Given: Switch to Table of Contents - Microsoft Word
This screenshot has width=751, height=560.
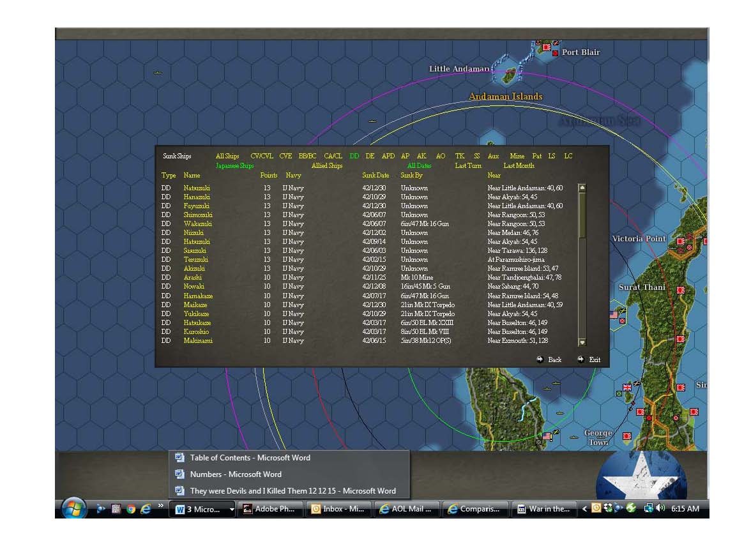Looking at the screenshot, I should pyautogui.click(x=289, y=457).
